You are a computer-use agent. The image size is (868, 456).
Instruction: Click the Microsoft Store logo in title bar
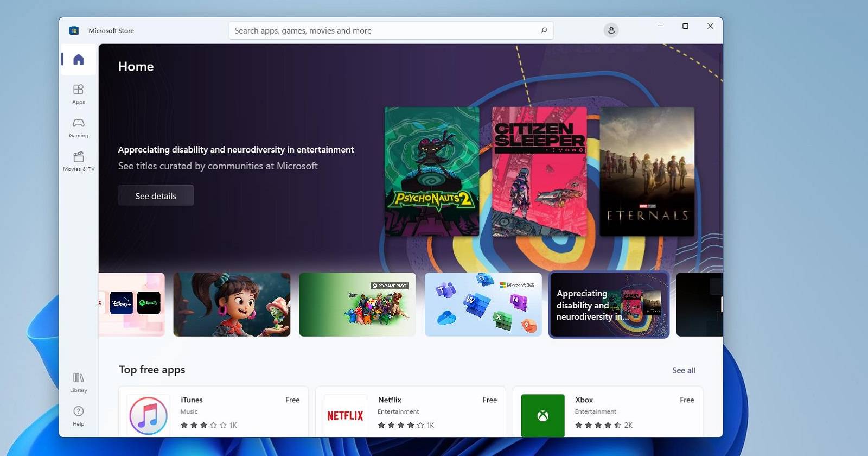tap(74, 31)
